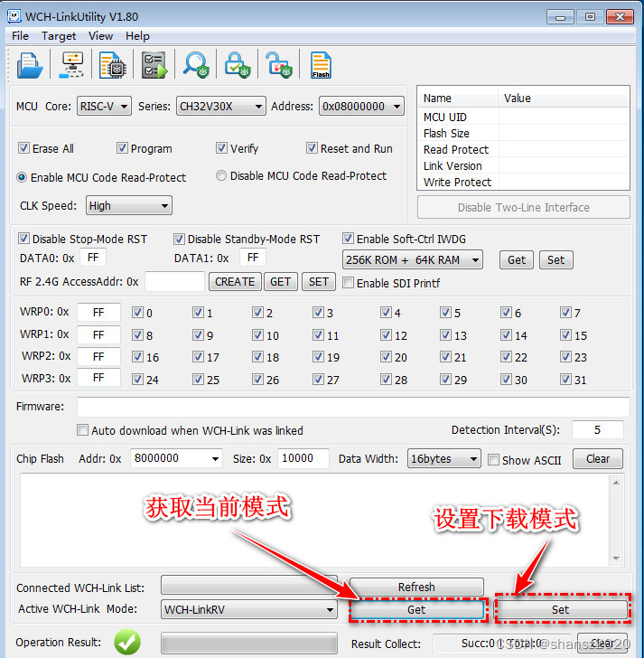644x658 pixels.
Task: Click Get button next to ROM/RAM dropdown
Action: pyautogui.click(x=517, y=259)
